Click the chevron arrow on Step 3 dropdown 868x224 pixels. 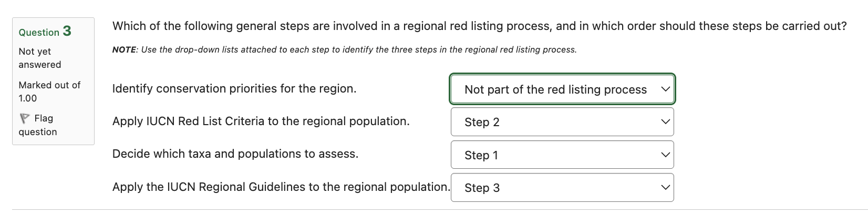tap(665, 188)
